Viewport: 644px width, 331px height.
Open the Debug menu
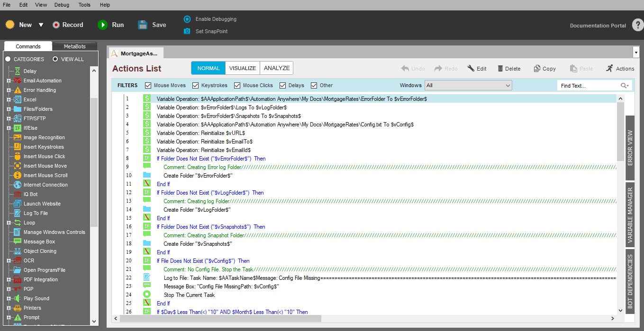click(x=62, y=5)
